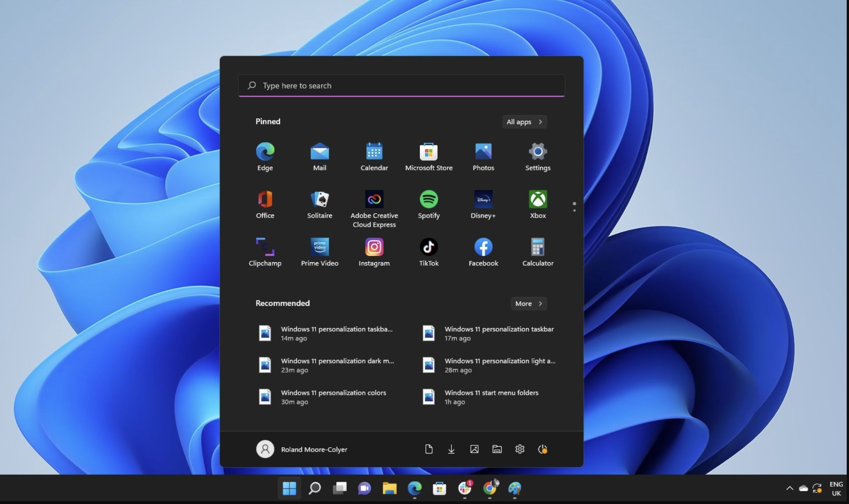Expand All apps list
Image resolution: width=849 pixels, height=504 pixels.
tap(524, 122)
